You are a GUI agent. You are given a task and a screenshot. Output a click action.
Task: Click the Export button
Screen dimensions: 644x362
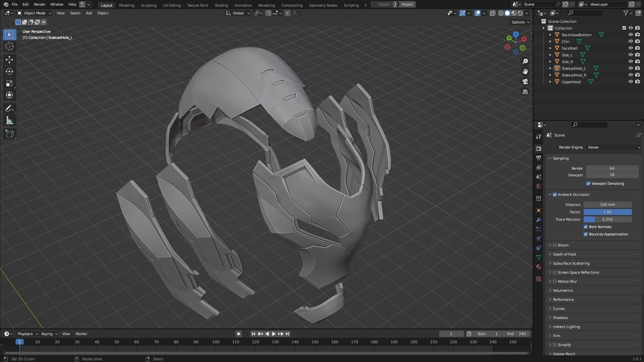pos(382,4)
